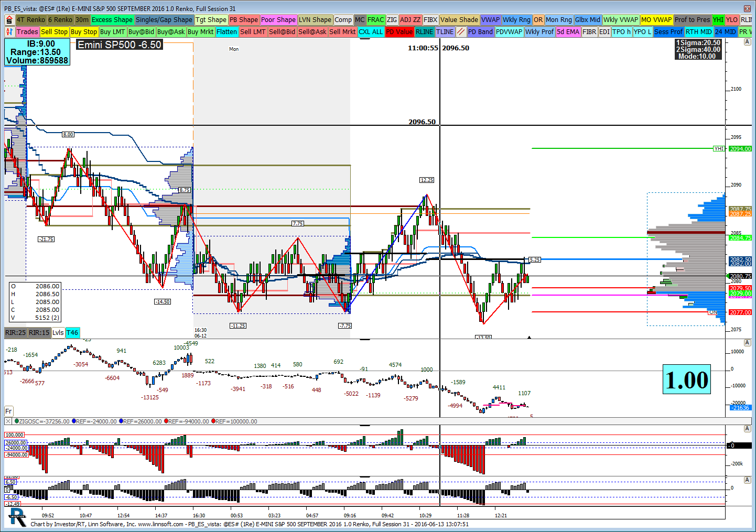This screenshot has height=532, width=756.
Task: Click the Sell Mrkt order button
Action: [343, 32]
